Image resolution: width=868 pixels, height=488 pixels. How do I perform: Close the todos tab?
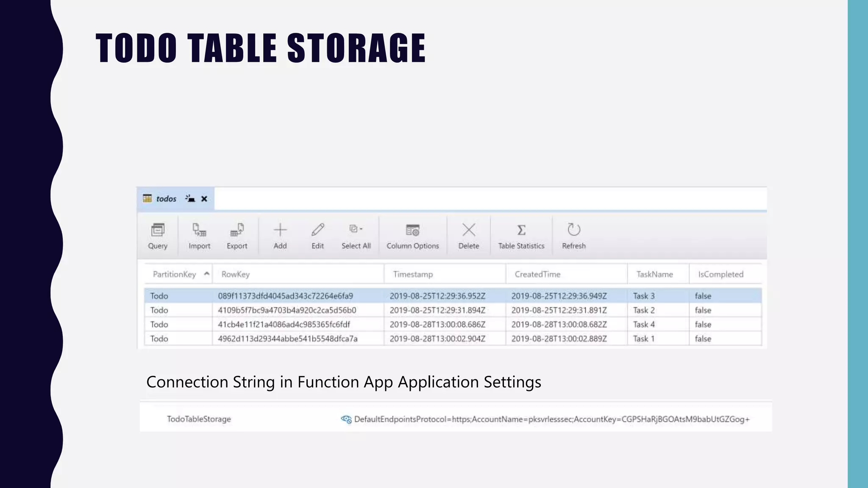coord(204,199)
